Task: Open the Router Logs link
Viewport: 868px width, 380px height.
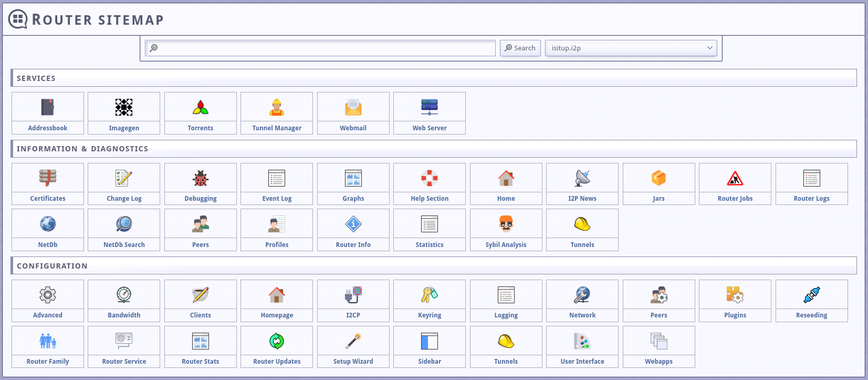Action: 811,198
